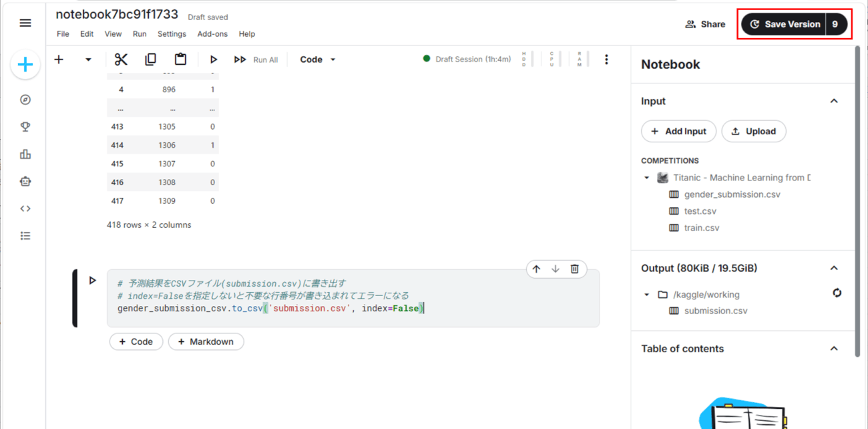868x429 pixels.
Task: Click the Share button
Action: tap(705, 24)
